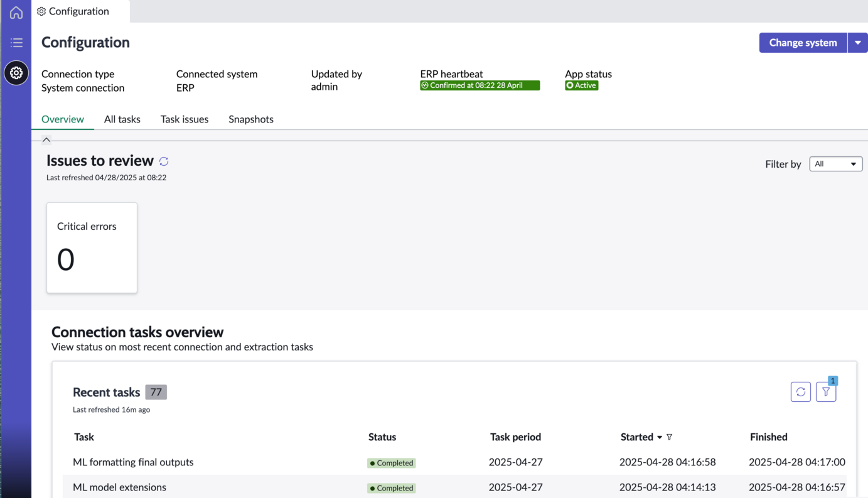Click the gear icon in Configuration tab

click(41, 11)
